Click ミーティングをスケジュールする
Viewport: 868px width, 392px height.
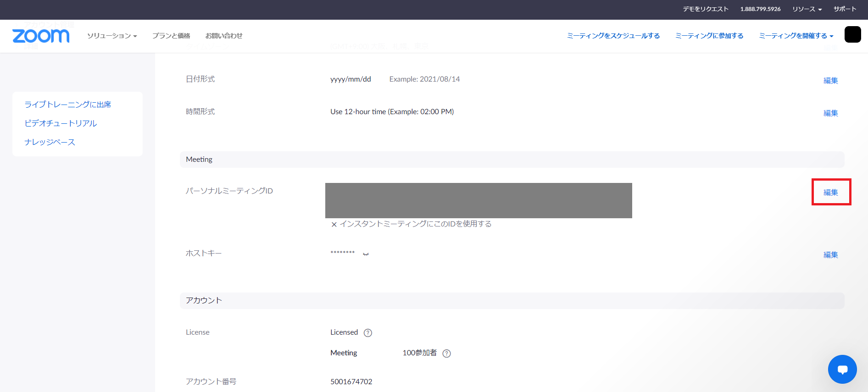click(613, 36)
